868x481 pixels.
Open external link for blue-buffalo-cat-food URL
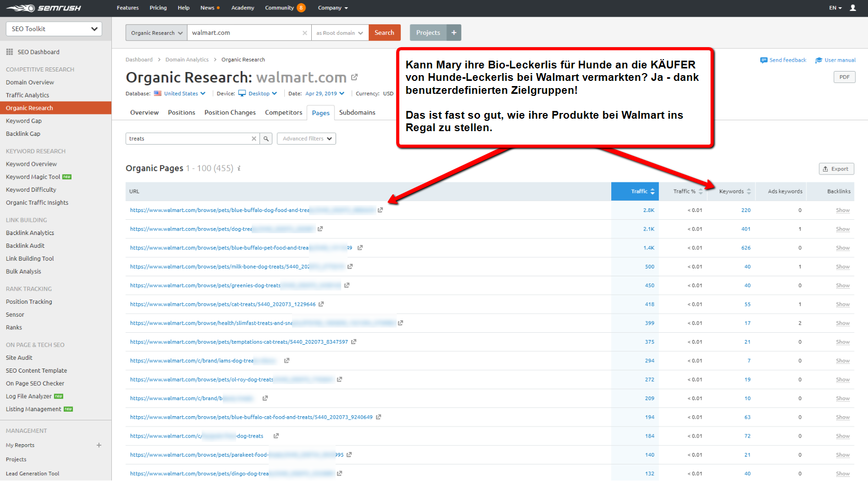coord(379,417)
